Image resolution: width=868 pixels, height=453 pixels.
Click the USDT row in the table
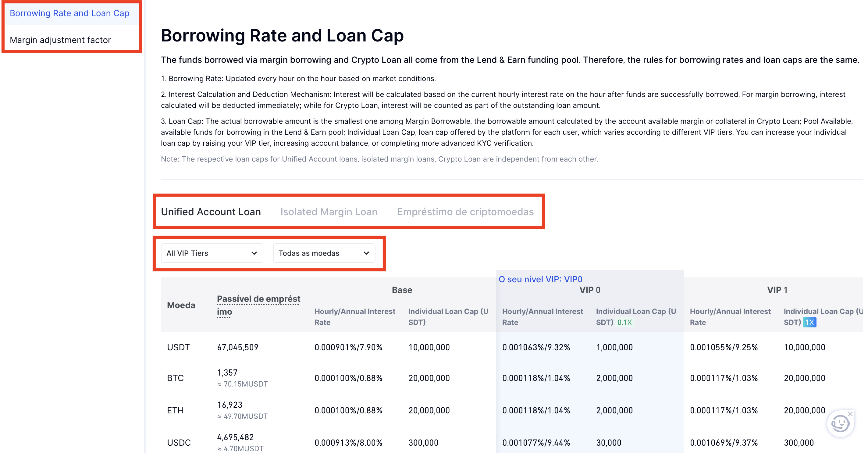click(178, 347)
